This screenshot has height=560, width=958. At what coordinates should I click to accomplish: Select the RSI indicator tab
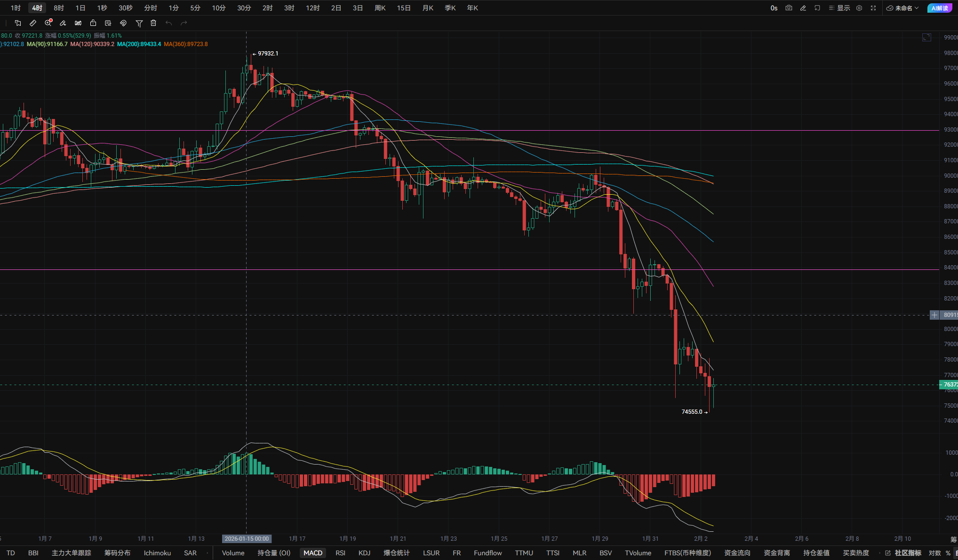click(x=340, y=553)
